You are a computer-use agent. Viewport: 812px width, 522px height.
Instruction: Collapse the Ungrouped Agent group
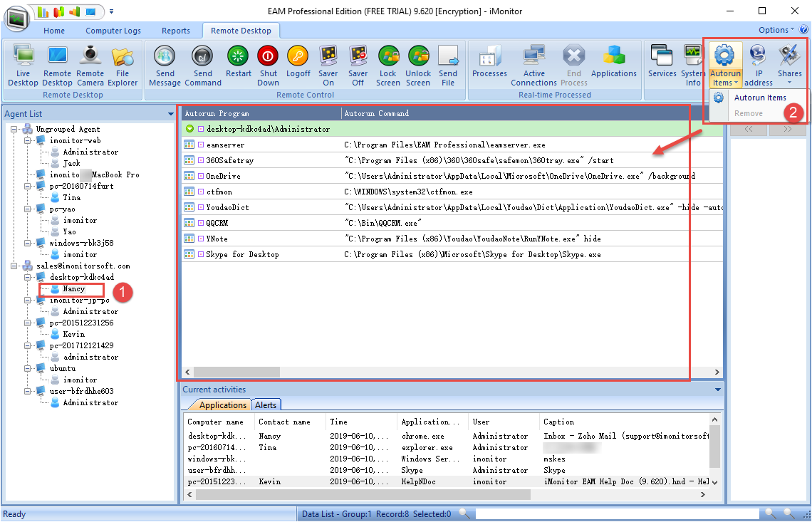(14, 129)
